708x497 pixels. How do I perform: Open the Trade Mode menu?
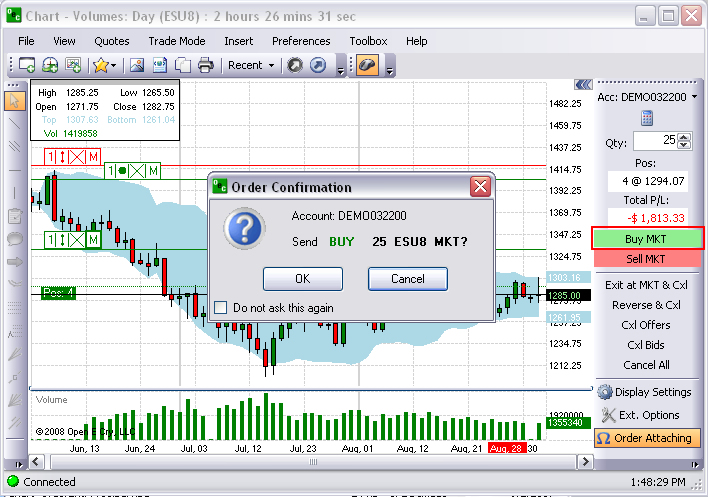176,41
